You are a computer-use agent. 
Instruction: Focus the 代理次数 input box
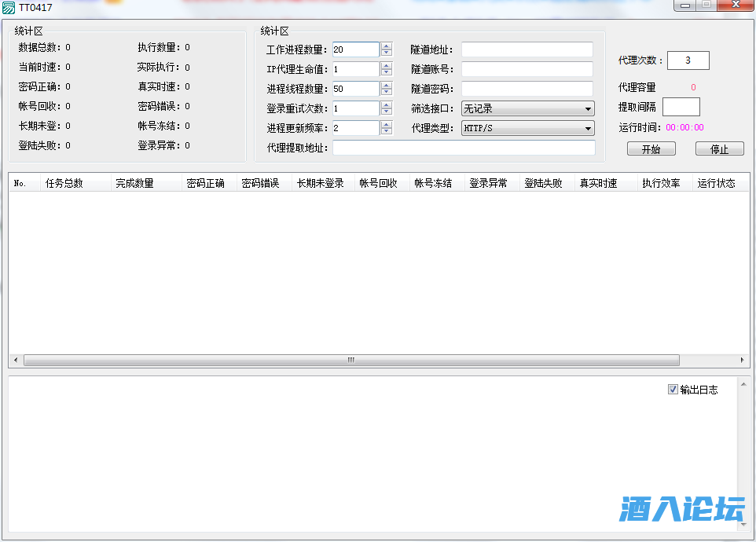(x=688, y=60)
